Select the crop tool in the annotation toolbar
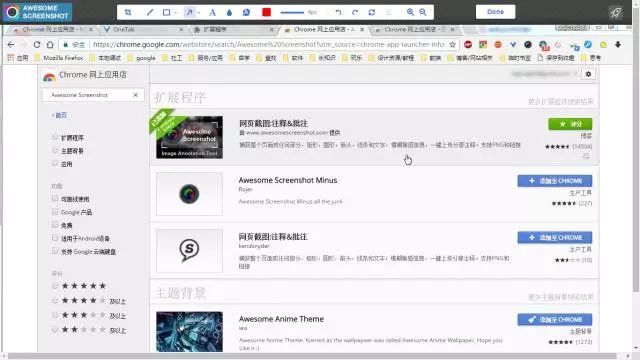 tap(128, 12)
